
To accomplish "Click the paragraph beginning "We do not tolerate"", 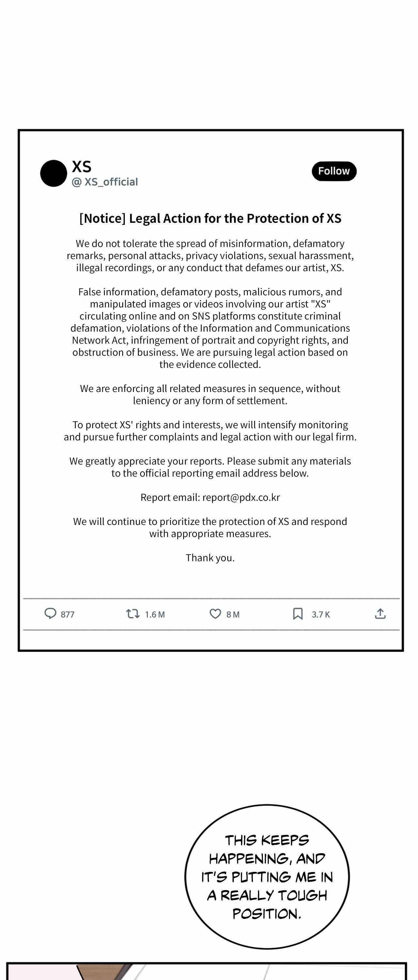I will 210,255.
